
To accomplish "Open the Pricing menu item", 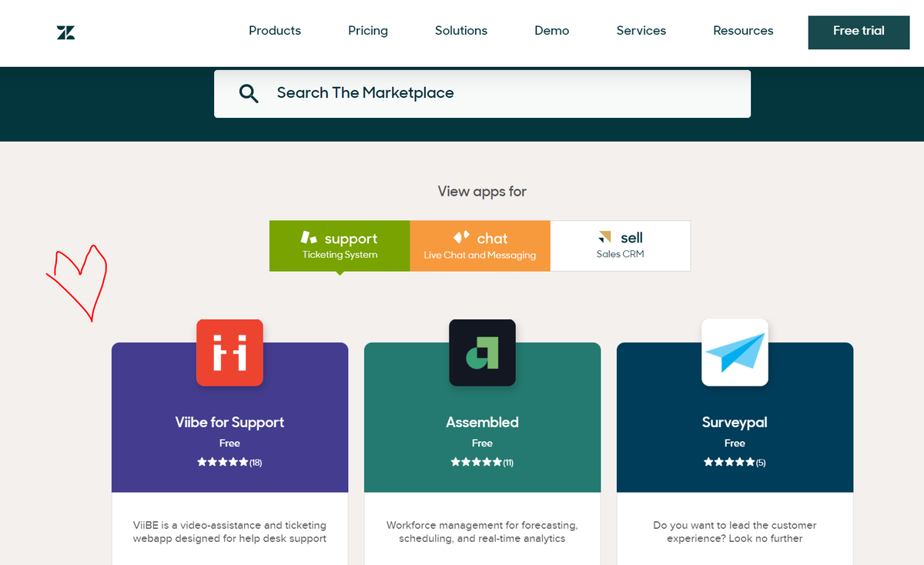I will tap(368, 31).
